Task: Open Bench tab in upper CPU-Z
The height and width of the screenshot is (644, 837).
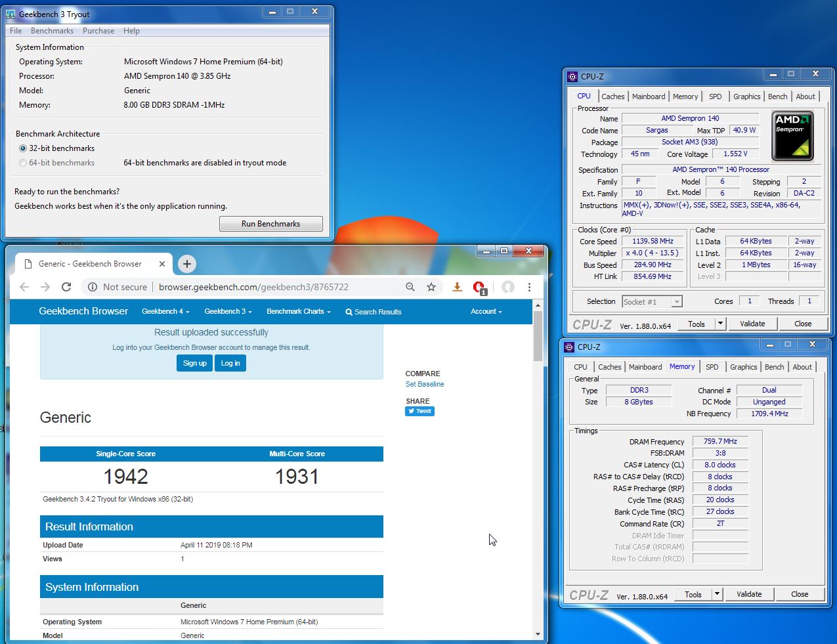Action: click(x=778, y=97)
